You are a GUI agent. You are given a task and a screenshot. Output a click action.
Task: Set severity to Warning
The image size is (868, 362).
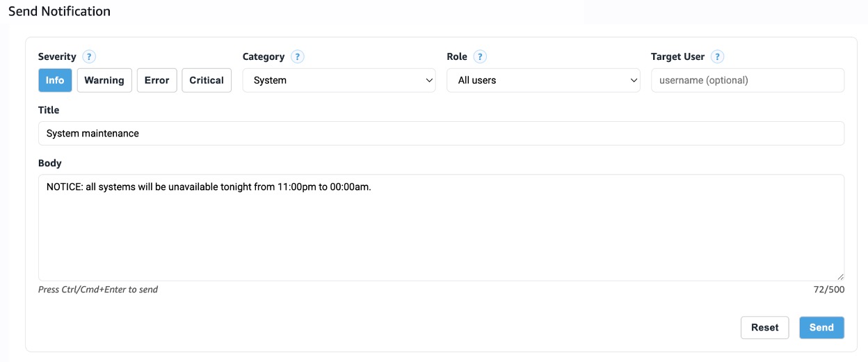104,80
